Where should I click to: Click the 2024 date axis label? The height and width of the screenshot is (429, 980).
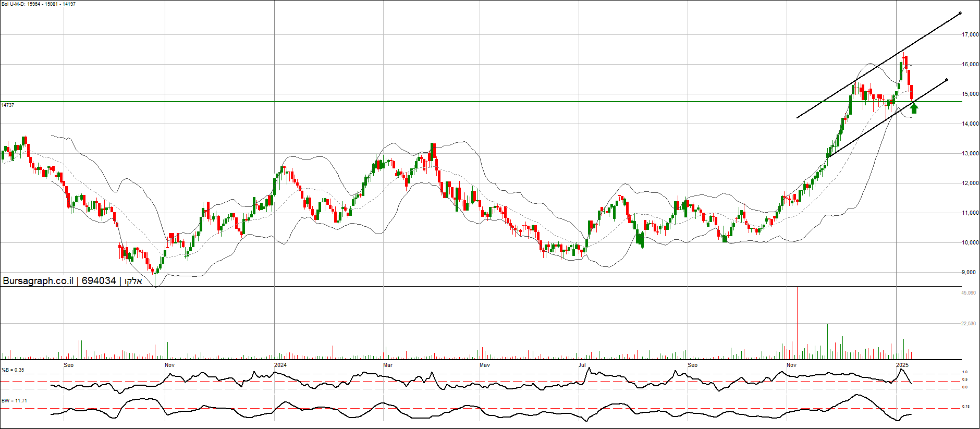[280, 365]
